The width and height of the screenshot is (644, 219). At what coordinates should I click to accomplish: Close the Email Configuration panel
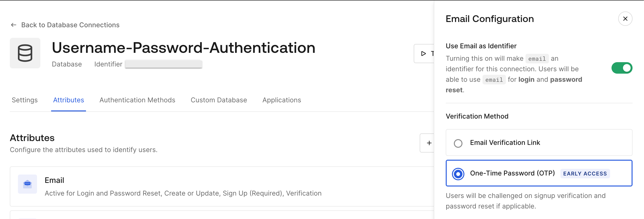pyautogui.click(x=625, y=18)
